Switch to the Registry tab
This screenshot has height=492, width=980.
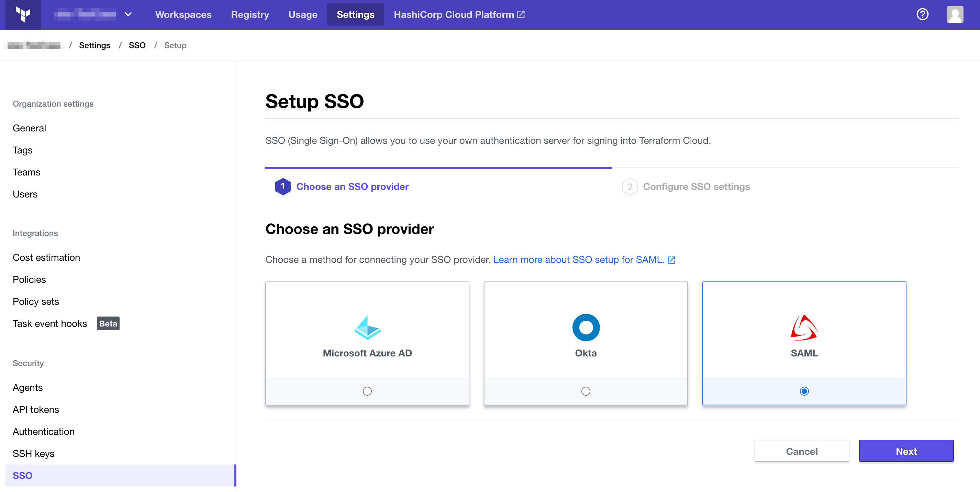249,14
